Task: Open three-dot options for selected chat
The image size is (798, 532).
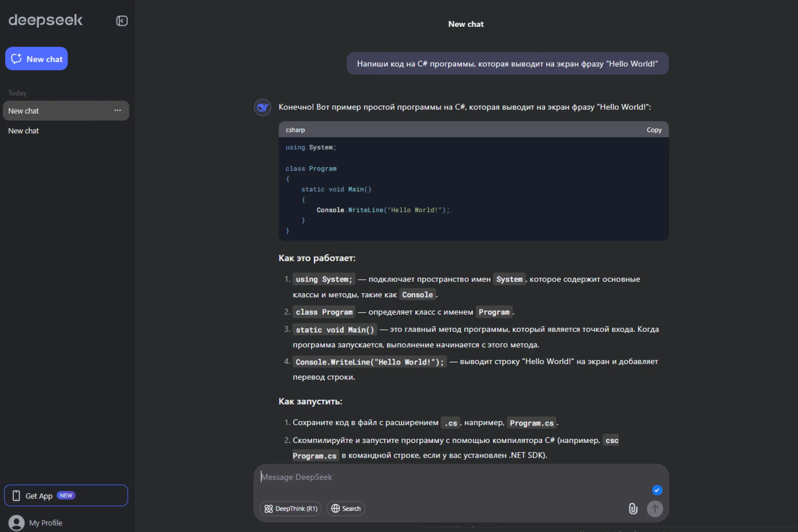Action: point(118,111)
